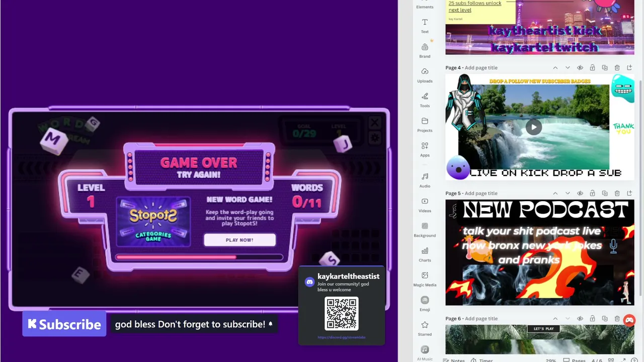The height and width of the screenshot is (362, 644).
Task: Move Page 6 down with chevron
Action: [x=568, y=319]
